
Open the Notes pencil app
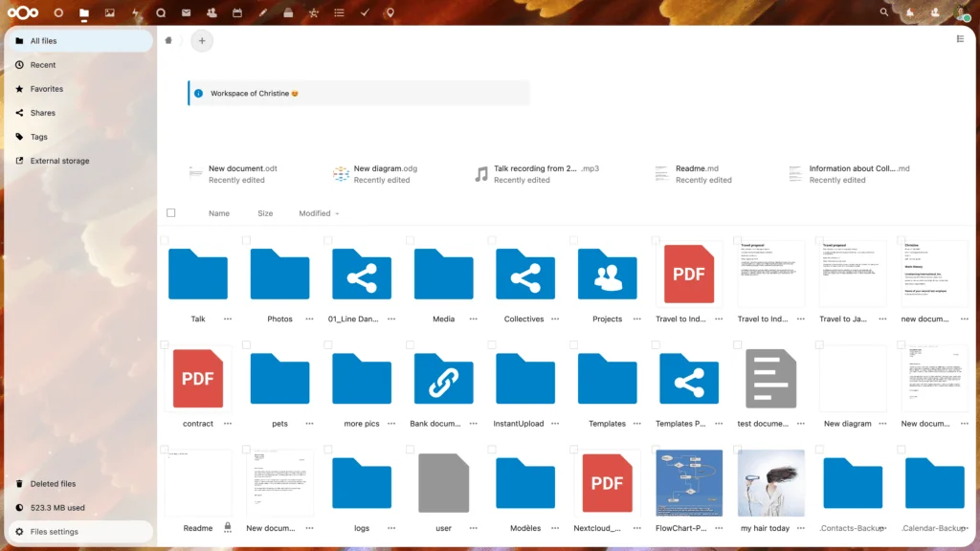[262, 12]
